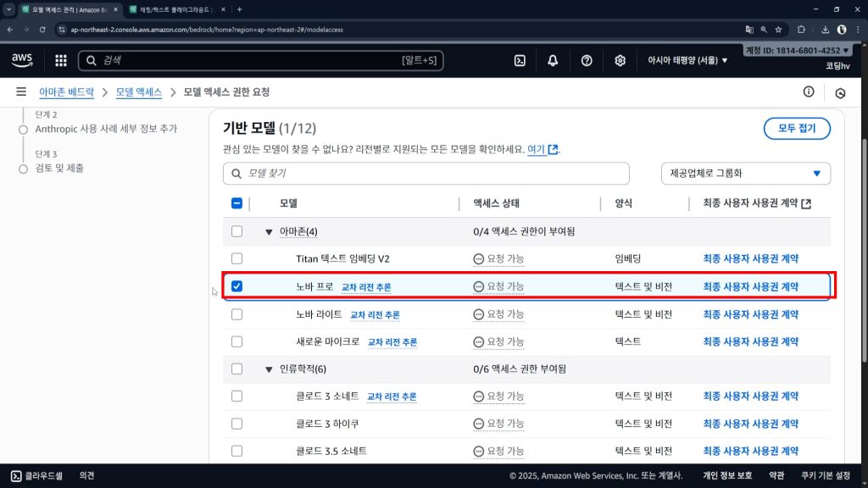Open the browser translate icon

pyautogui.click(x=749, y=30)
